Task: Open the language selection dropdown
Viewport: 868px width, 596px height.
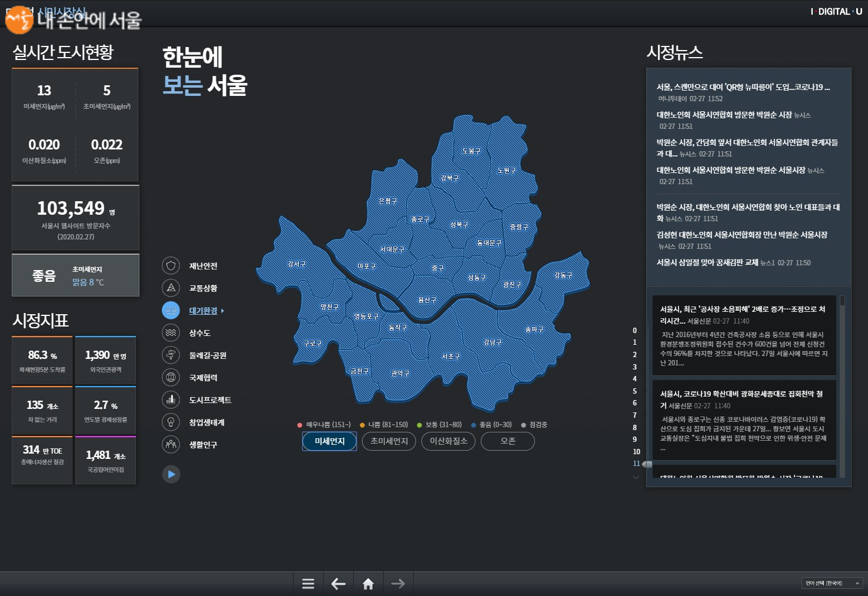Action: [832, 583]
